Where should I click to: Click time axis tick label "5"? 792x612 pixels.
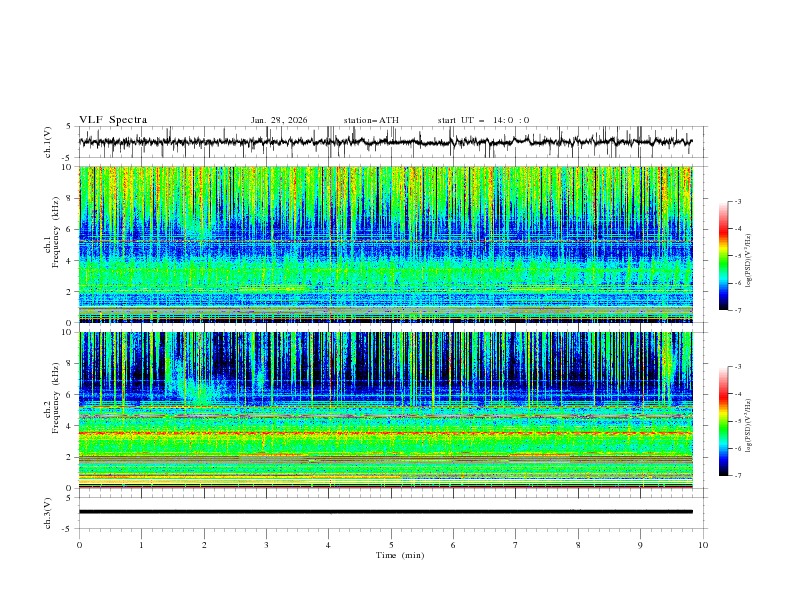(x=391, y=545)
